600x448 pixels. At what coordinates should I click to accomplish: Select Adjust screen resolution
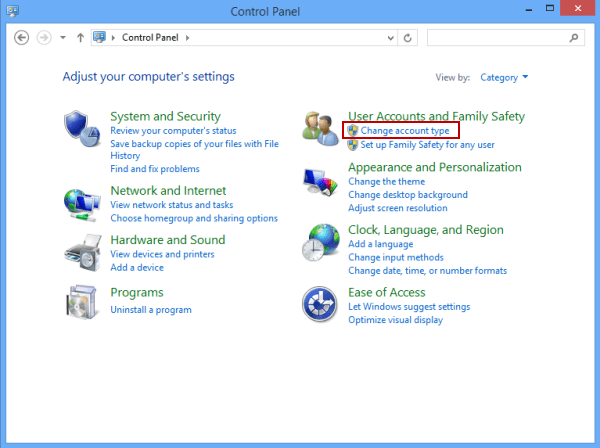tap(398, 208)
